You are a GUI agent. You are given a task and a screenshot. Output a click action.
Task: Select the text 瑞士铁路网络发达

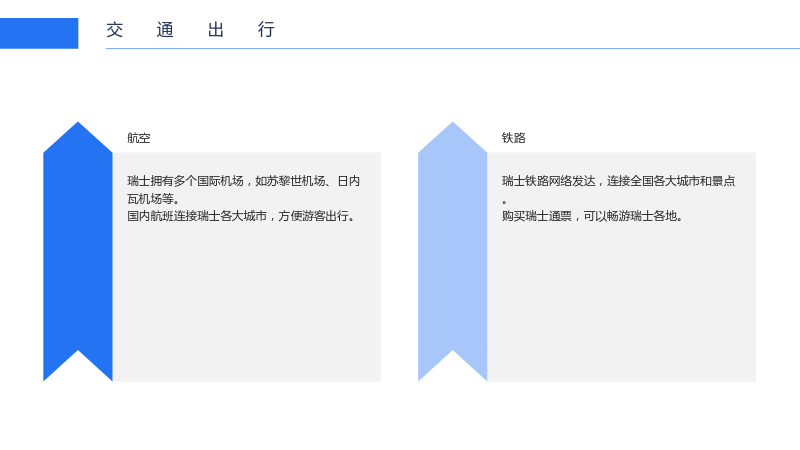[548, 181]
